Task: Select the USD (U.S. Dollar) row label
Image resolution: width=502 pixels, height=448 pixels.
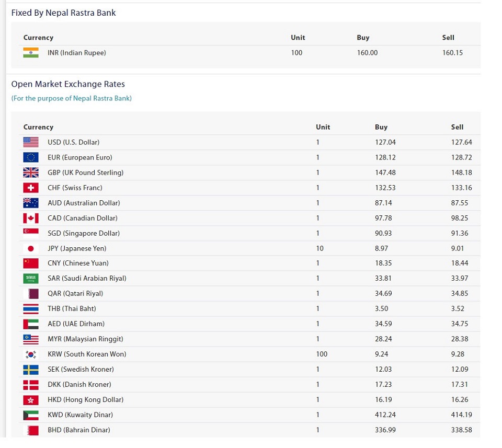Action: click(x=74, y=142)
